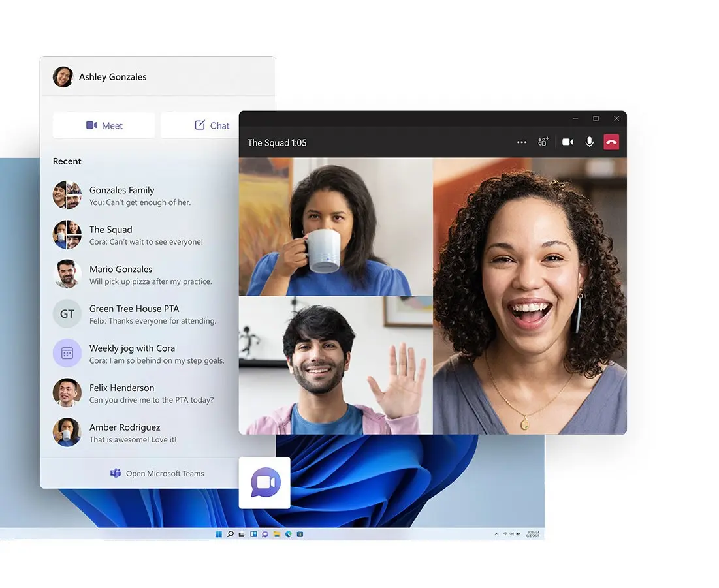Hang up The Squad call
Viewport: 719px width, 588px height.
point(611,142)
